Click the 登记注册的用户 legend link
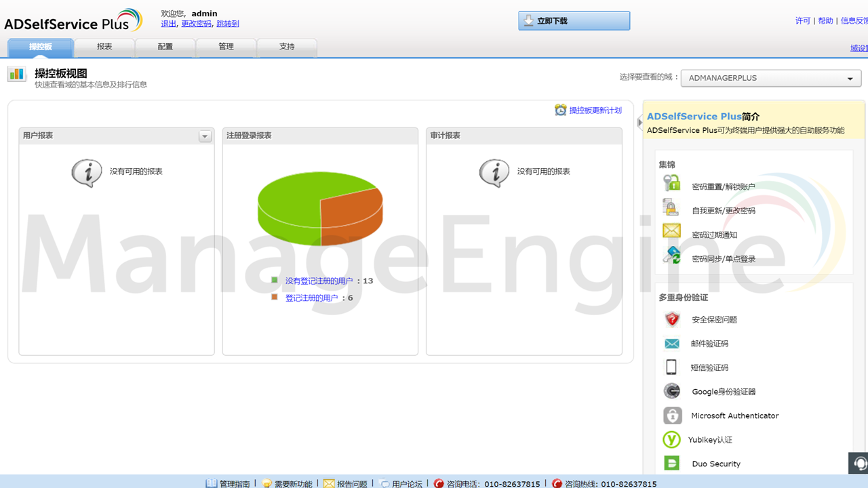 pos(313,297)
